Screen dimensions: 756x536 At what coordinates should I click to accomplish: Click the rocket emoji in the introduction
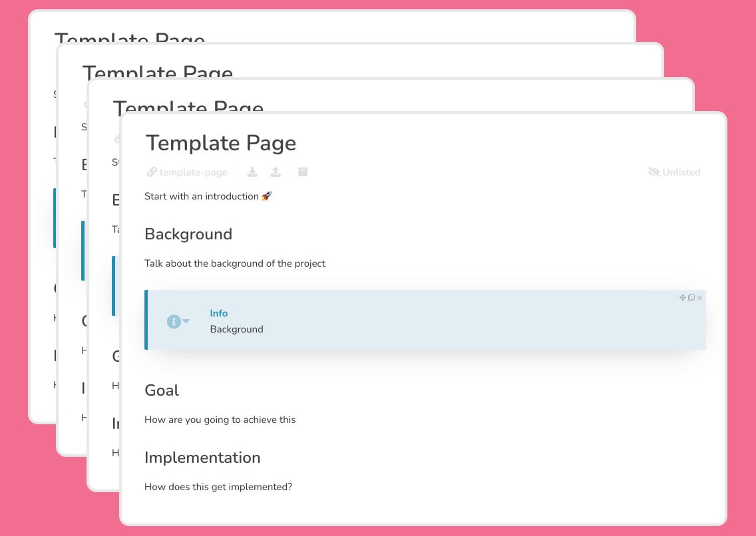(266, 196)
